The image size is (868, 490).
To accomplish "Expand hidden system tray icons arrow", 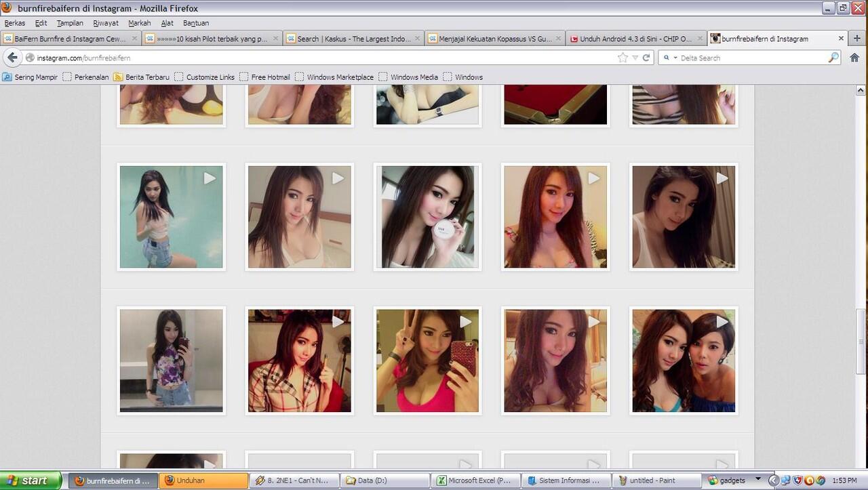I will click(x=773, y=481).
